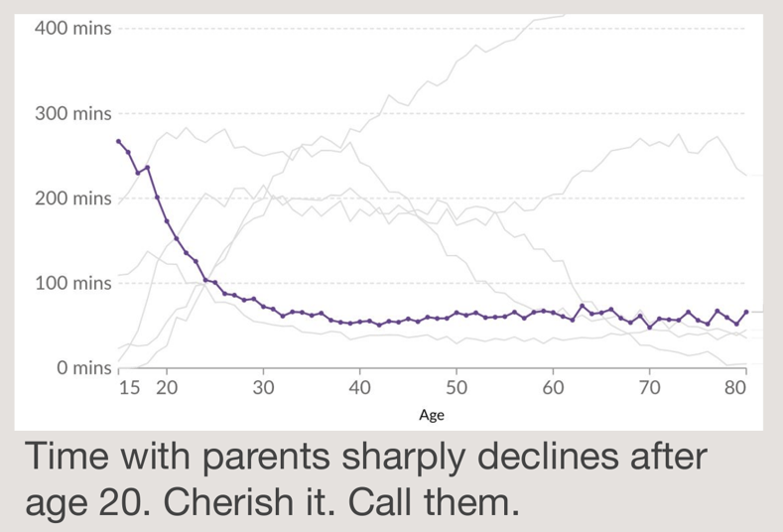Click the "400 mins" y-axis label
The image size is (783, 532).
[x=73, y=29]
